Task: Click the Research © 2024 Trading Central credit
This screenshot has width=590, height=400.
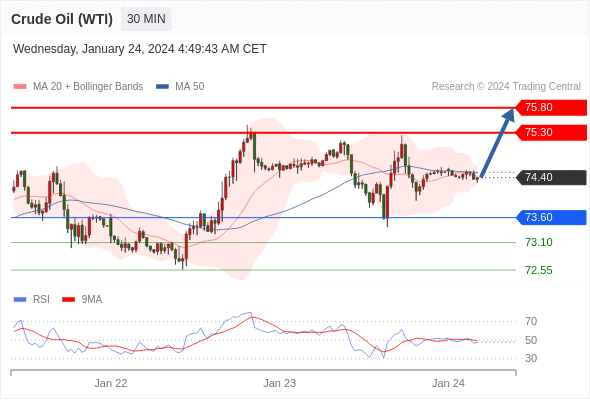Action: click(x=506, y=87)
